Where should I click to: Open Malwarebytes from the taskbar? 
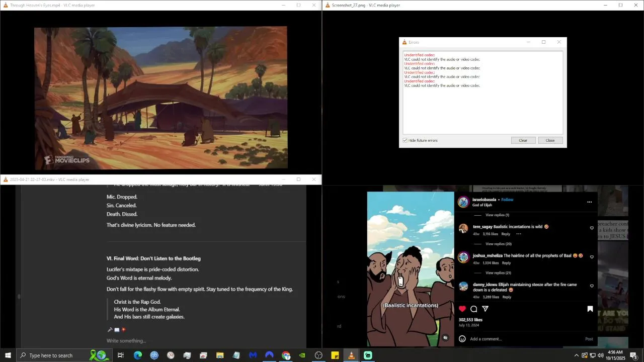pos(253,355)
